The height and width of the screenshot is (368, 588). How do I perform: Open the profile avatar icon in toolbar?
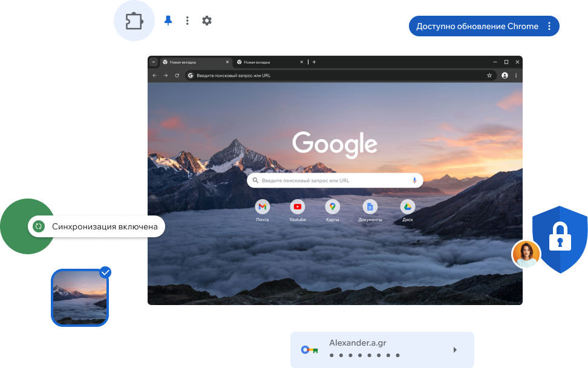click(505, 76)
